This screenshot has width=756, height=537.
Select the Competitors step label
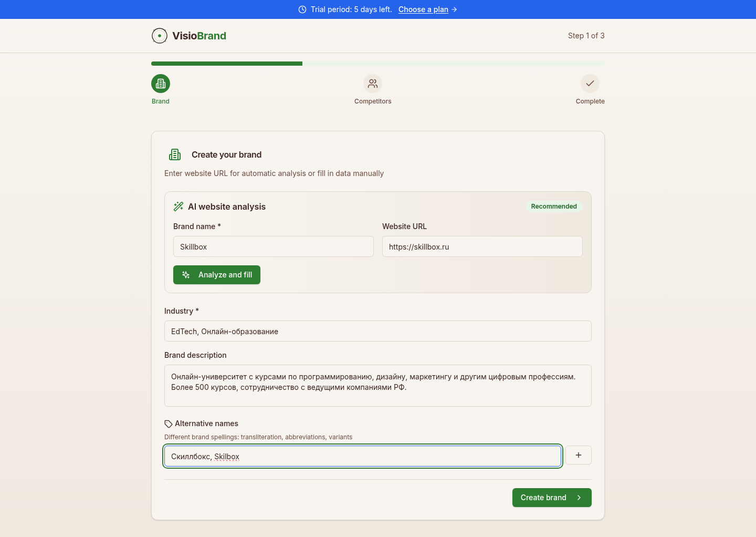(373, 101)
